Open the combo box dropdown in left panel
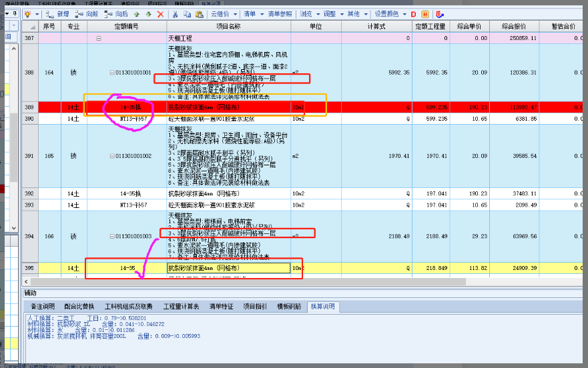588x368 pixels. [x=14, y=26]
